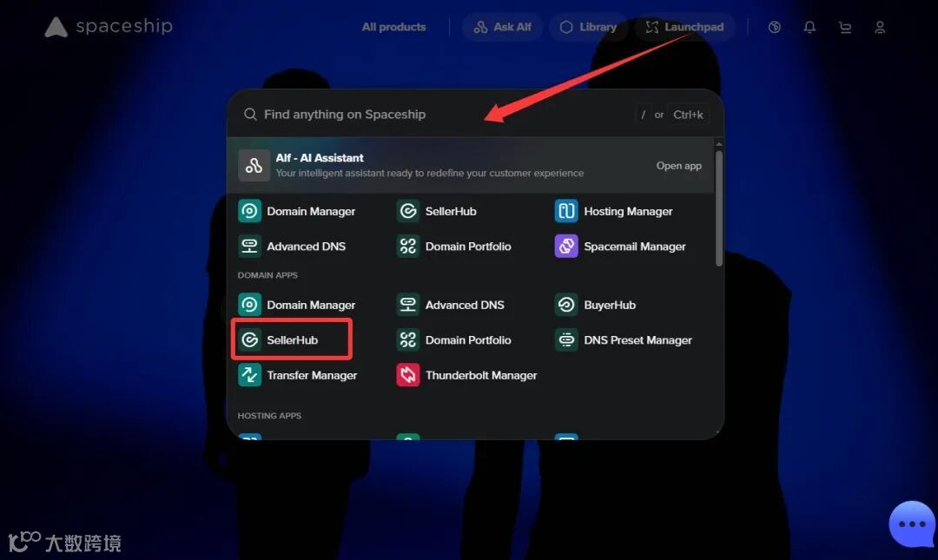
Task: Click the Open app button for Alf
Action: coord(678,166)
